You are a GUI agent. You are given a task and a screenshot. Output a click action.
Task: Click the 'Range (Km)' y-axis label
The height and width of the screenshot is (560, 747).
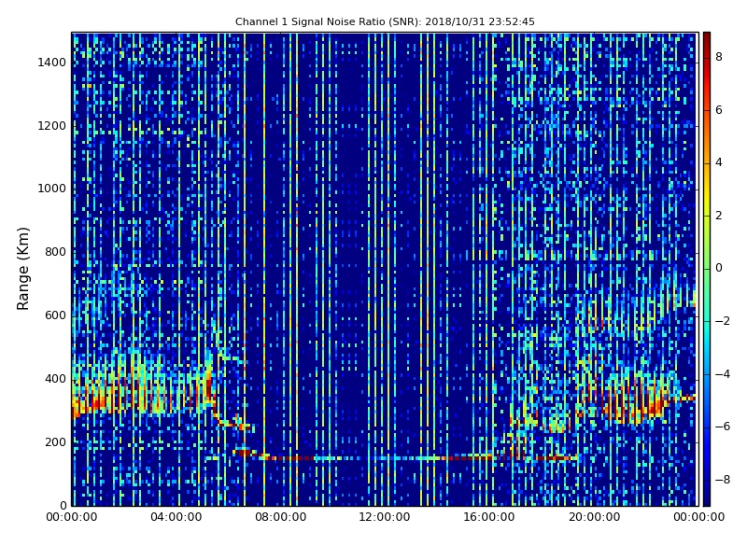22,269
